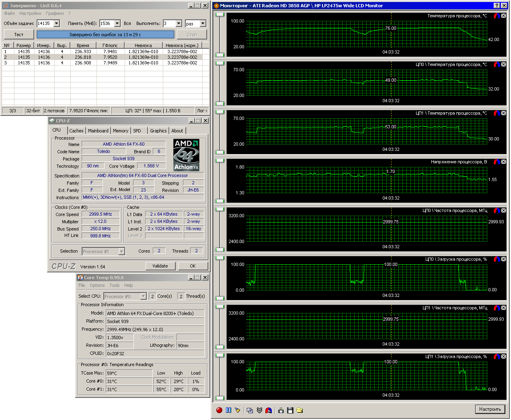This screenshot has width=511, height=420.
Task: Click the Настроить button in monitoring window
Action: pyautogui.click(x=490, y=409)
